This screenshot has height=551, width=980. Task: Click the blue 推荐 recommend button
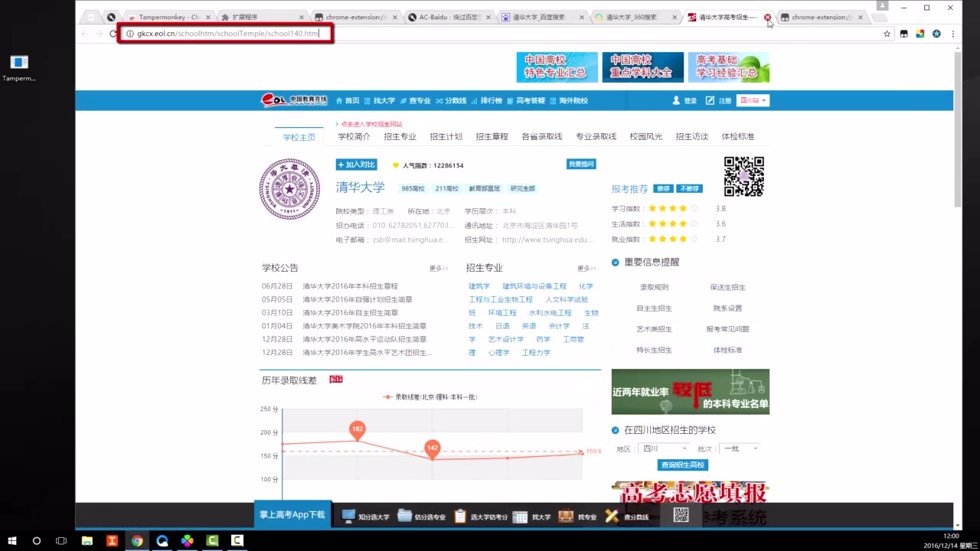[663, 188]
